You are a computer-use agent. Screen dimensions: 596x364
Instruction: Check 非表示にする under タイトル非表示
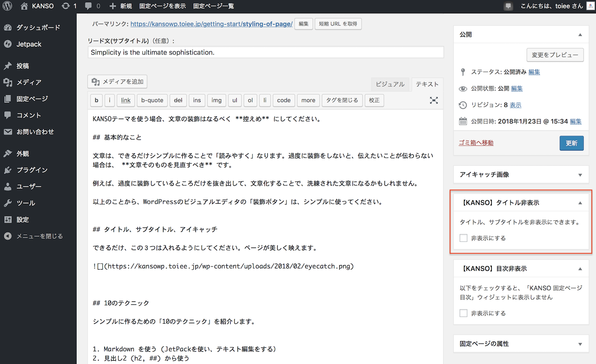464,238
